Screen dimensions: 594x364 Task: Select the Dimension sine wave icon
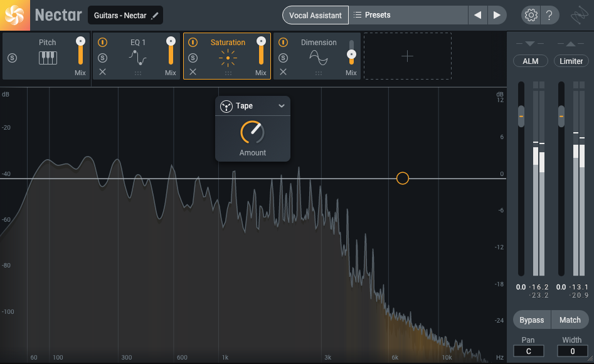tap(319, 58)
